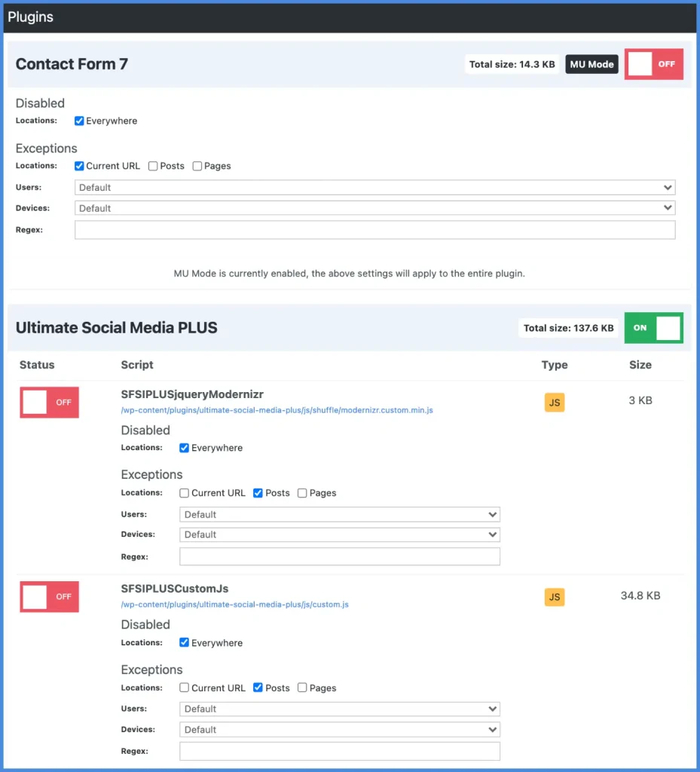Click the Size column header
700x772 pixels.
(640, 365)
